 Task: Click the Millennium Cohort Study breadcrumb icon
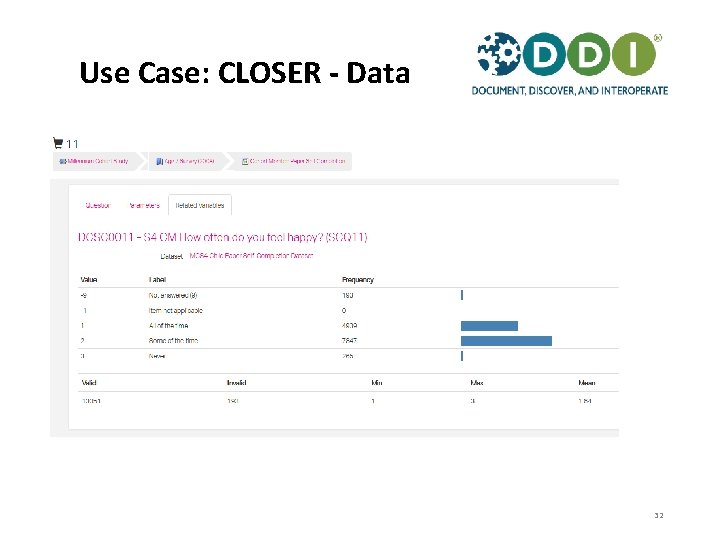pos(63,161)
